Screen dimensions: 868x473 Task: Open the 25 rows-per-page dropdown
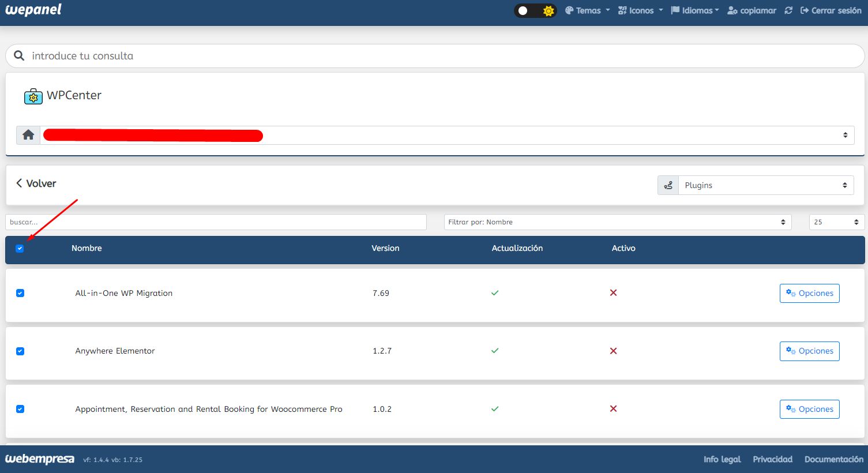837,222
